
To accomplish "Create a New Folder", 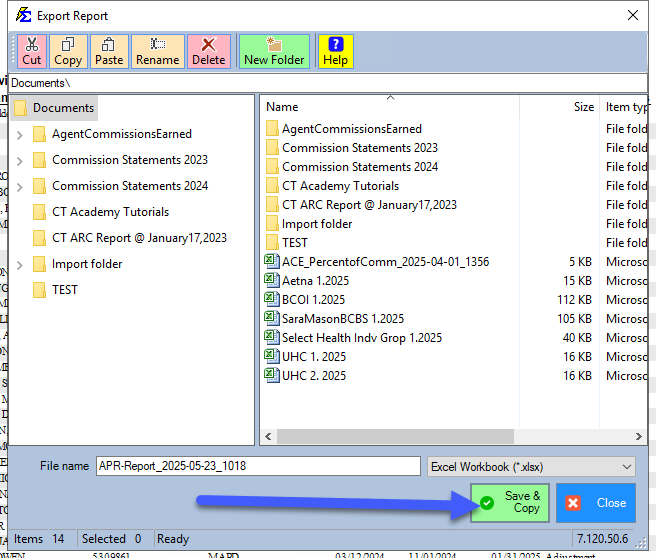I will (x=274, y=51).
